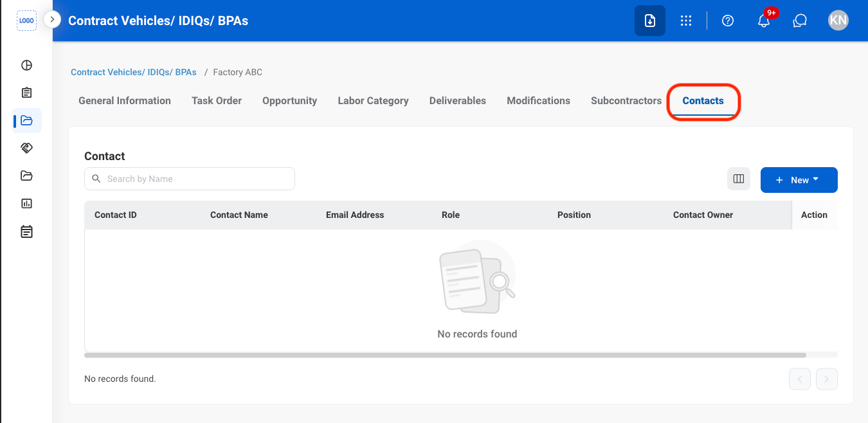
Task: Click the horizontal scrollbar under the table
Action: click(445, 355)
